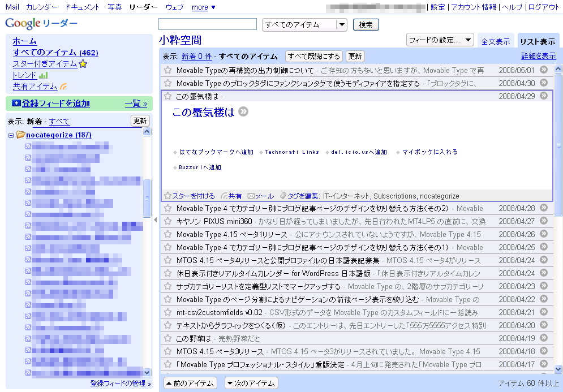The image size is (563, 392).
Task: Open original page arrow for 2008/04/27 item
Action: 544,221
